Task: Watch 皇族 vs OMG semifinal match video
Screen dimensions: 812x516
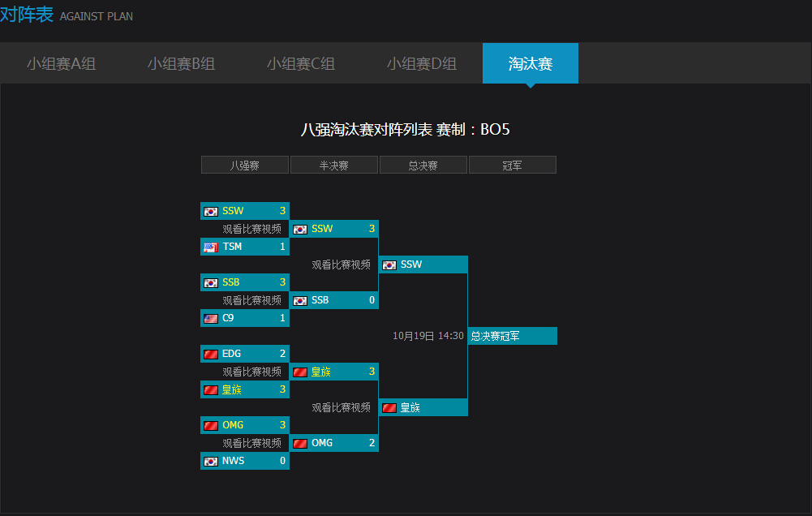Action: coord(341,408)
